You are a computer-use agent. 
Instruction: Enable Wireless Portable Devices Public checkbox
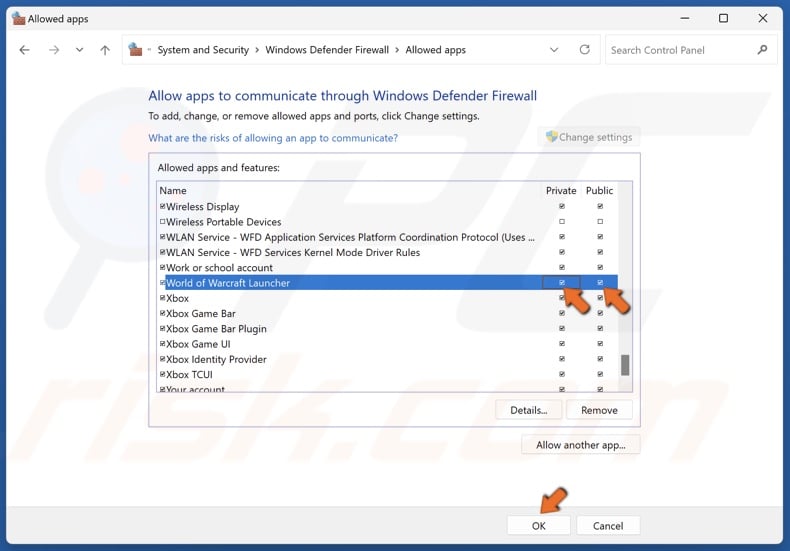[600, 221]
